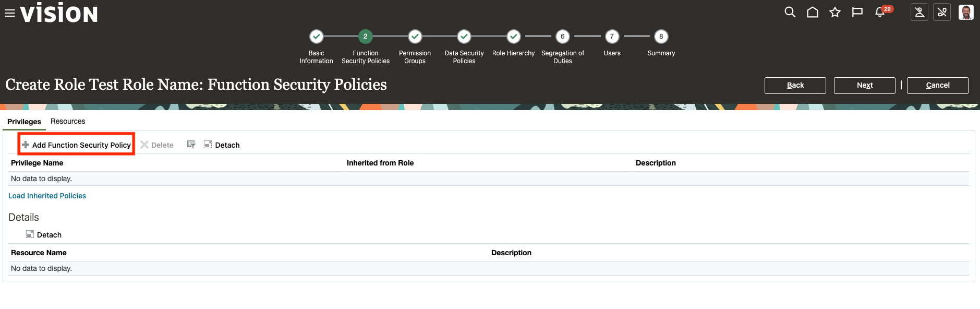Viewport: 980px width, 309px height.
Task: Detach the Details resource table
Action: point(44,235)
